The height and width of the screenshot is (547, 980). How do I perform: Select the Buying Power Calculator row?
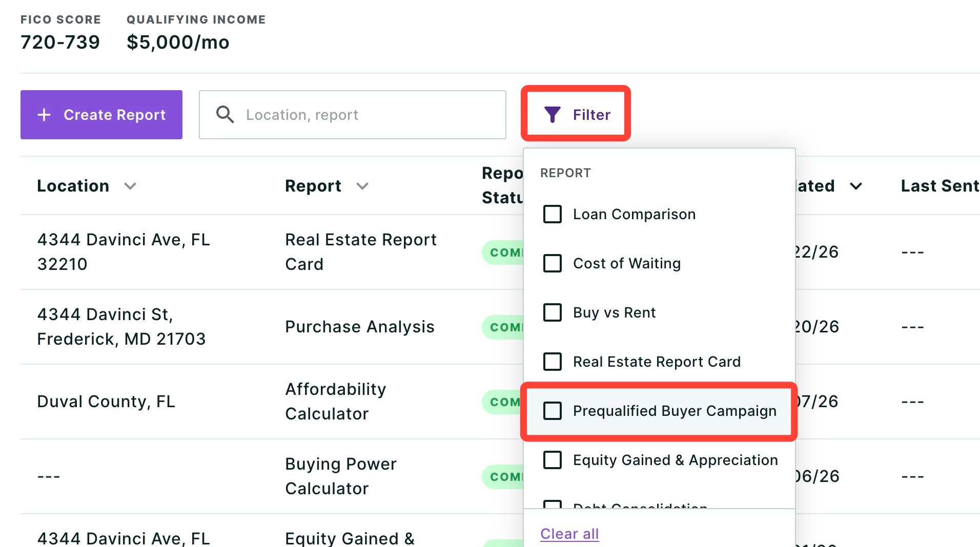pos(272,476)
